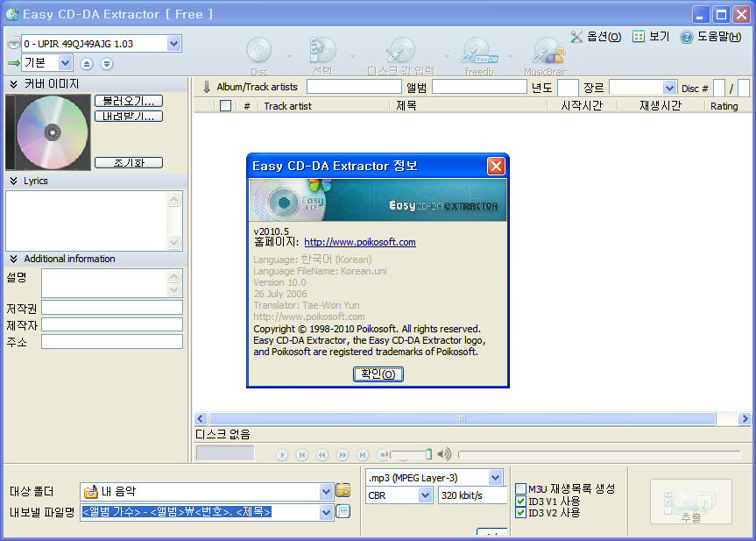Uncheck ID3 V2 사용 checkbox
The height and width of the screenshot is (541, 756).
520,513
